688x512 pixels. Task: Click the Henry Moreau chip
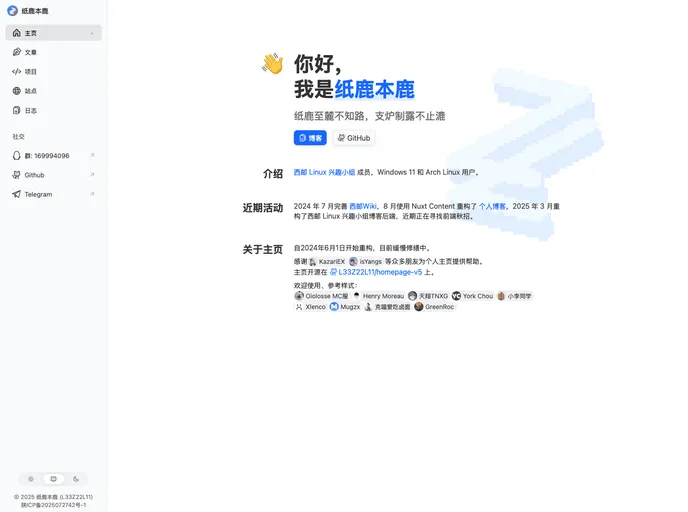point(379,296)
